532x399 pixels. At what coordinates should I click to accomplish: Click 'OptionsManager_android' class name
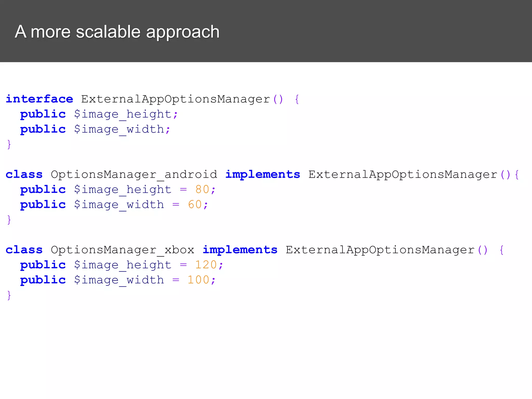(x=134, y=175)
